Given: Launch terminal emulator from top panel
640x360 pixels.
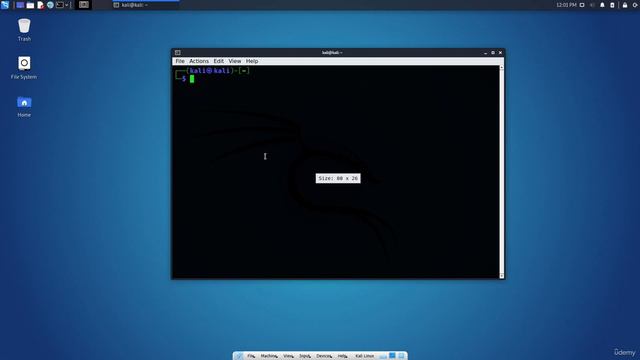Looking at the screenshot, I should tap(60, 5).
